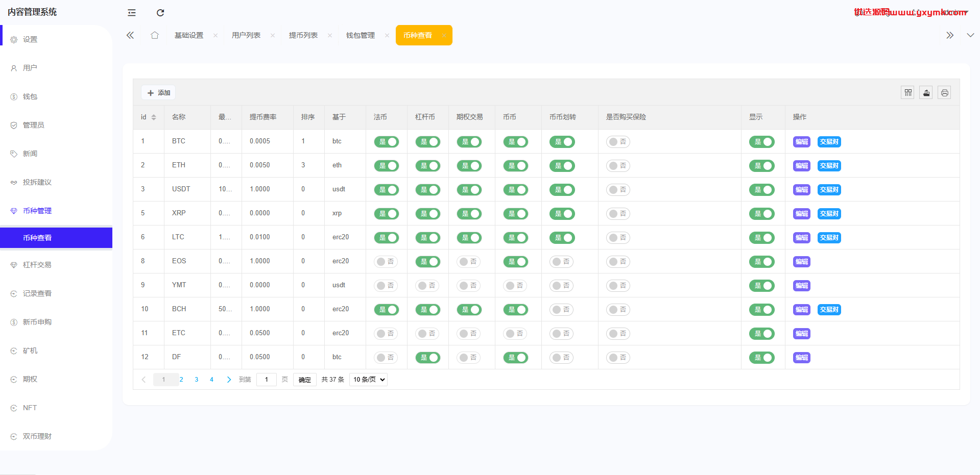The width and height of the screenshot is (980, 475).
Task: Go to the home tab icon
Action: pyautogui.click(x=155, y=35)
